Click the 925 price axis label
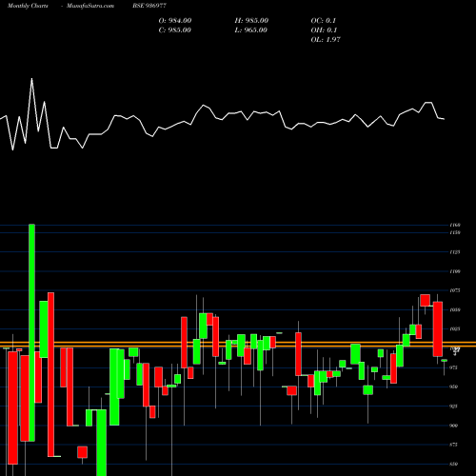Viewport: 476px width, 476px height. pos(454,407)
